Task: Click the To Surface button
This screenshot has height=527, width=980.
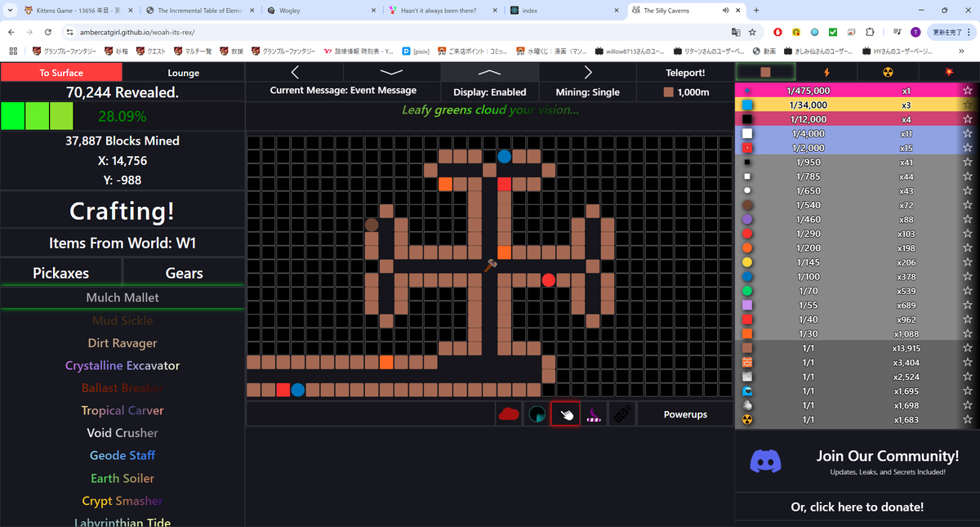Action: tap(60, 72)
